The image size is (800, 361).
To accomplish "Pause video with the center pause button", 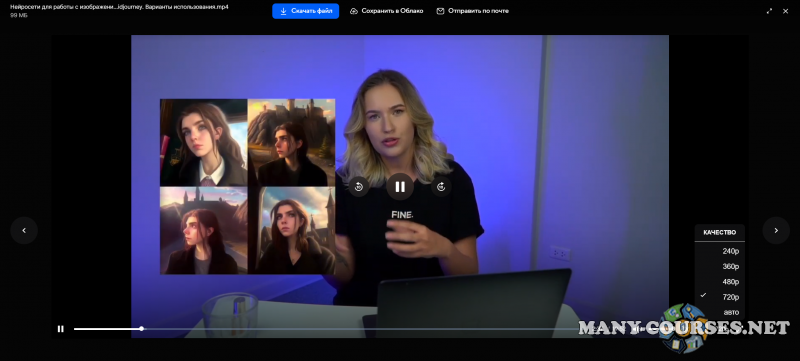I will (x=399, y=187).
